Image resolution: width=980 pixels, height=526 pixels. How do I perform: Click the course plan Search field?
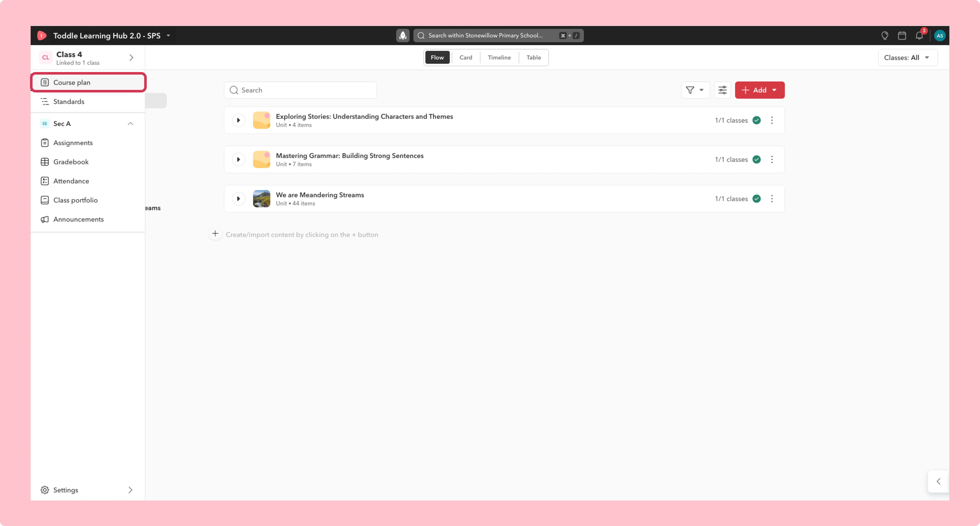pyautogui.click(x=300, y=90)
